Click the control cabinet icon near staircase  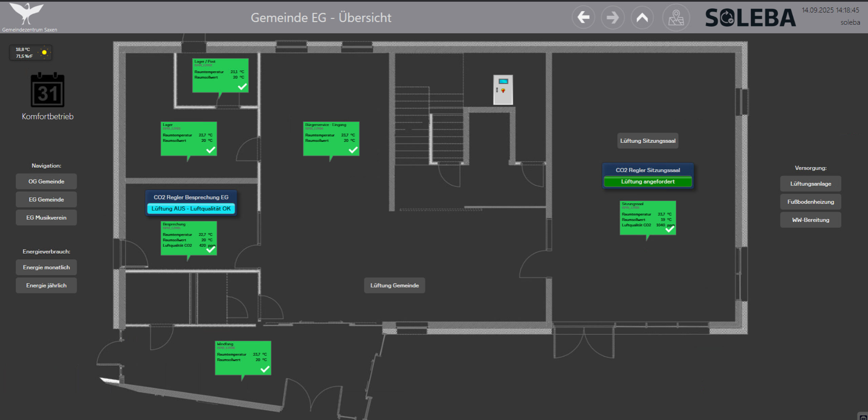(x=503, y=90)
